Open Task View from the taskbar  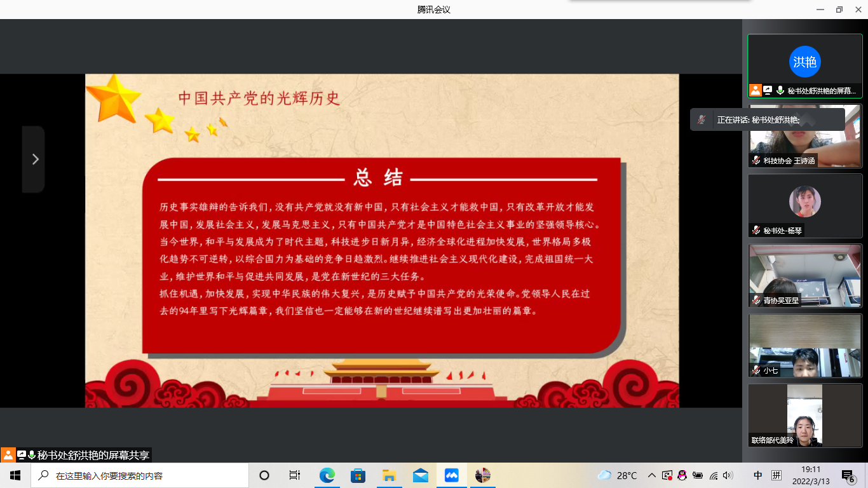point(295,475)
